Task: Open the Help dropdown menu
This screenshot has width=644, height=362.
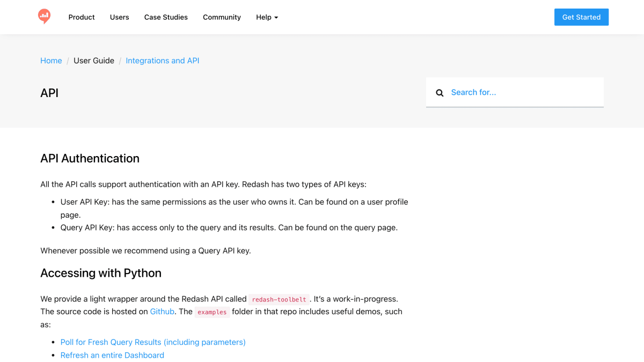Action: click(x=267, y=17)
